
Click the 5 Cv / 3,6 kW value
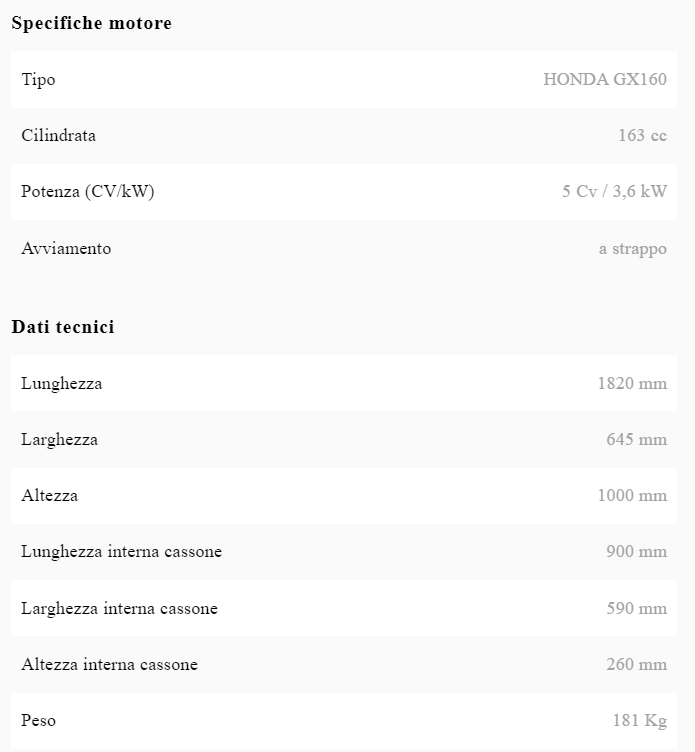pyautogui.click(x=614, y=191)
